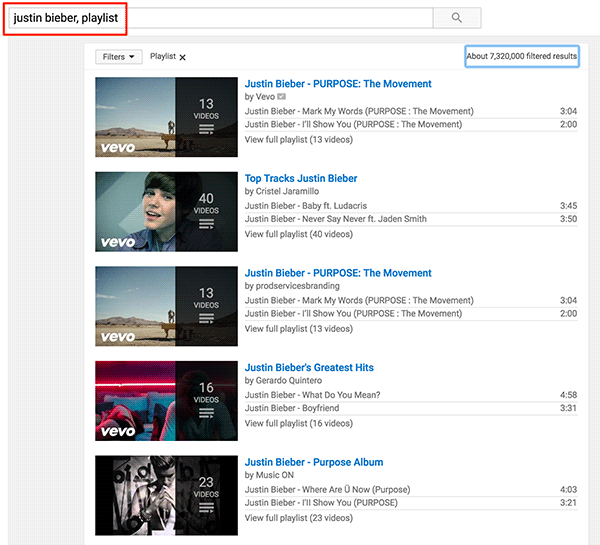This screenshot has width=600, height=545.
Task: Click the Purpose Album thumbnail showing 23 videos
Action: 166,495
